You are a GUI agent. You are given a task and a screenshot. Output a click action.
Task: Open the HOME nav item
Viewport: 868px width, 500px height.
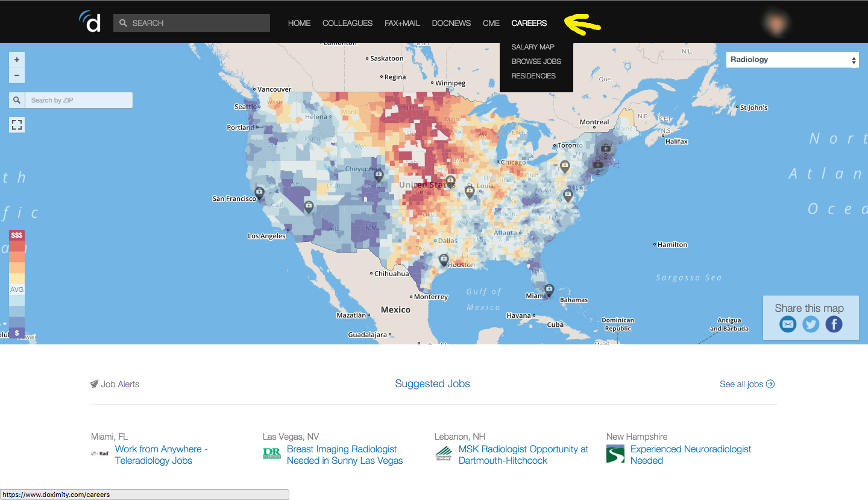click(x=299, y=23)
